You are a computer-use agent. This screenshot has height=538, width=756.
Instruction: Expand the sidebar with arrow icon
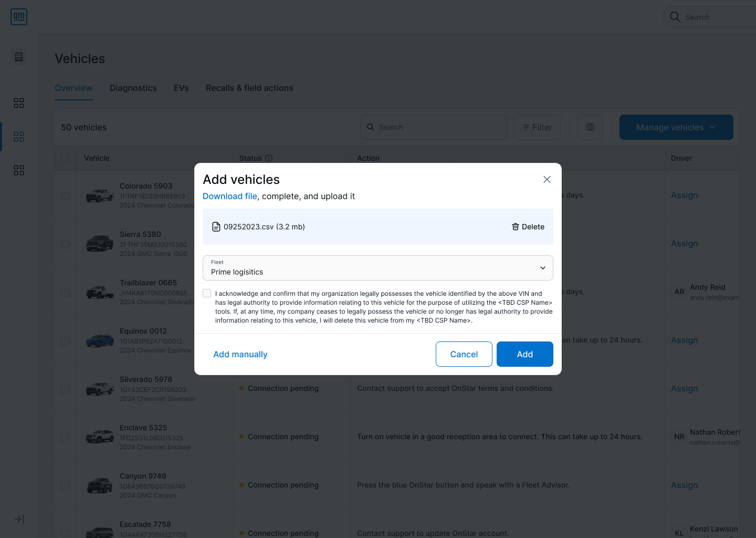click(19, 519)
